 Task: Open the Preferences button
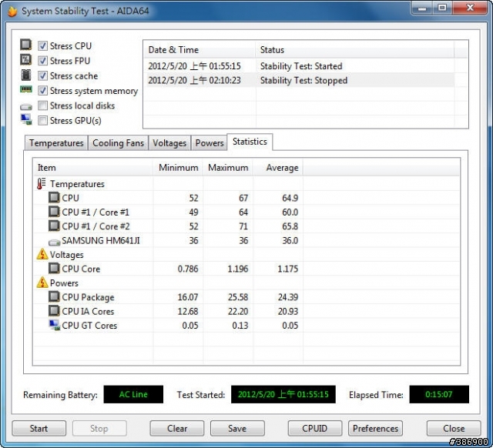375,428
